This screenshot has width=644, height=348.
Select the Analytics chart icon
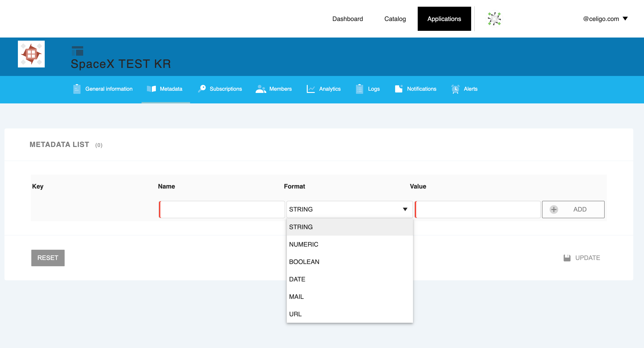(311, 89)
